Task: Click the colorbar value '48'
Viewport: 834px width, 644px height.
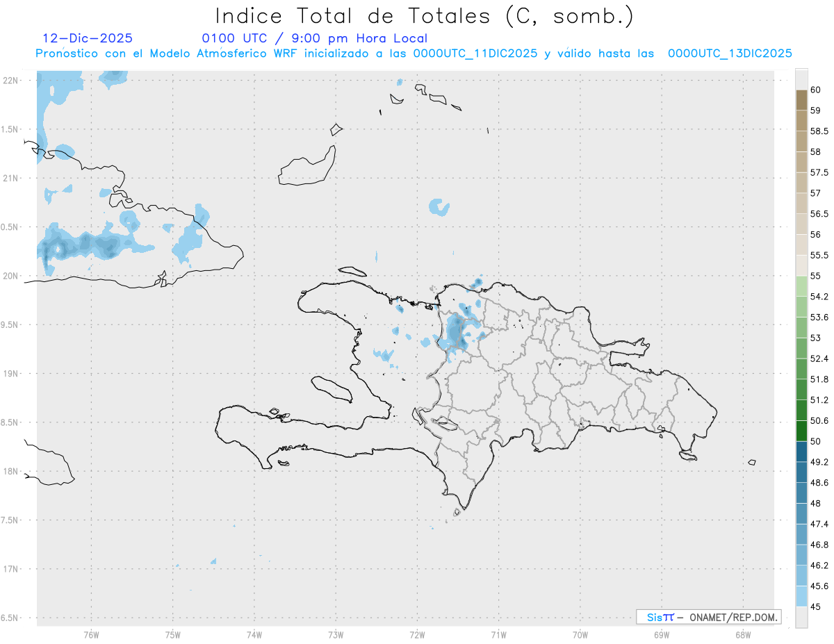Action: tap(815, 504)
